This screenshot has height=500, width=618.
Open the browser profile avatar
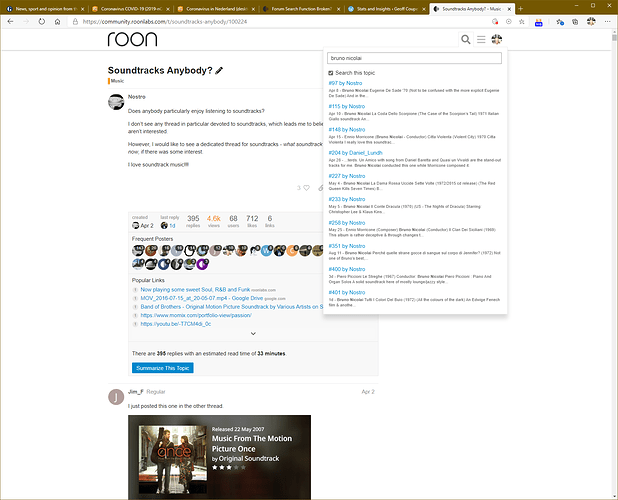pos(591,22)
